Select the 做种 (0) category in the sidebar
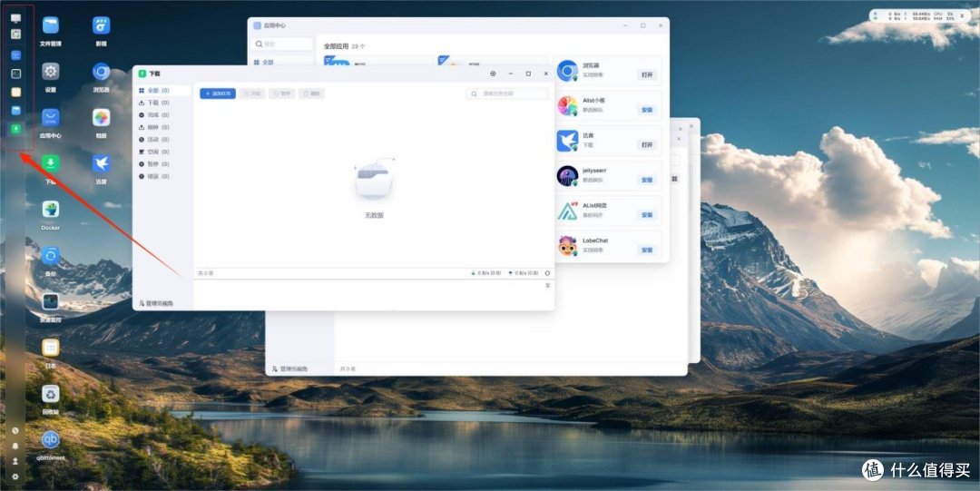The height and width of the screenshot is (491, 980). coord(162,127)
